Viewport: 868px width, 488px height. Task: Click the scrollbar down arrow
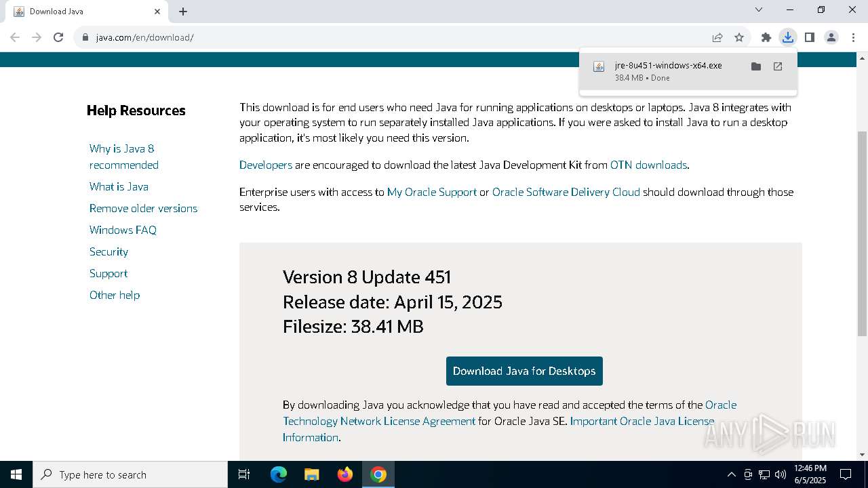(x=862, y=455)
